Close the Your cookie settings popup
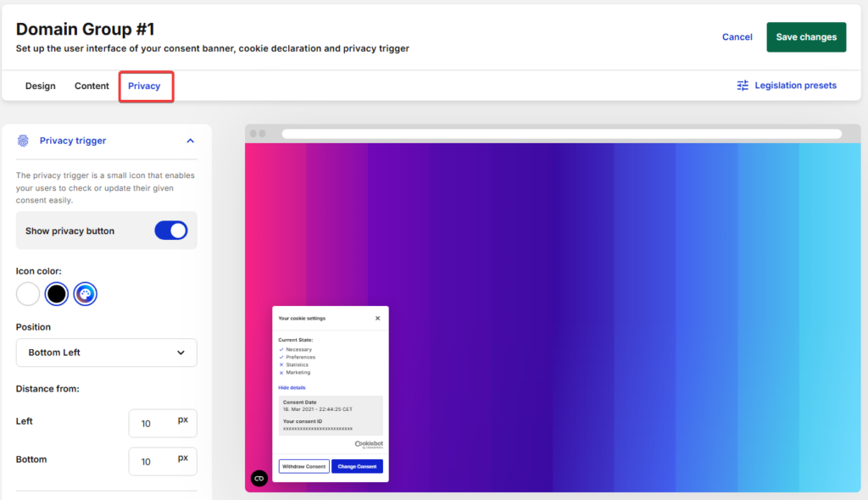Image resolution: width=868 pixels, height=500 pixels. (377, 318)
